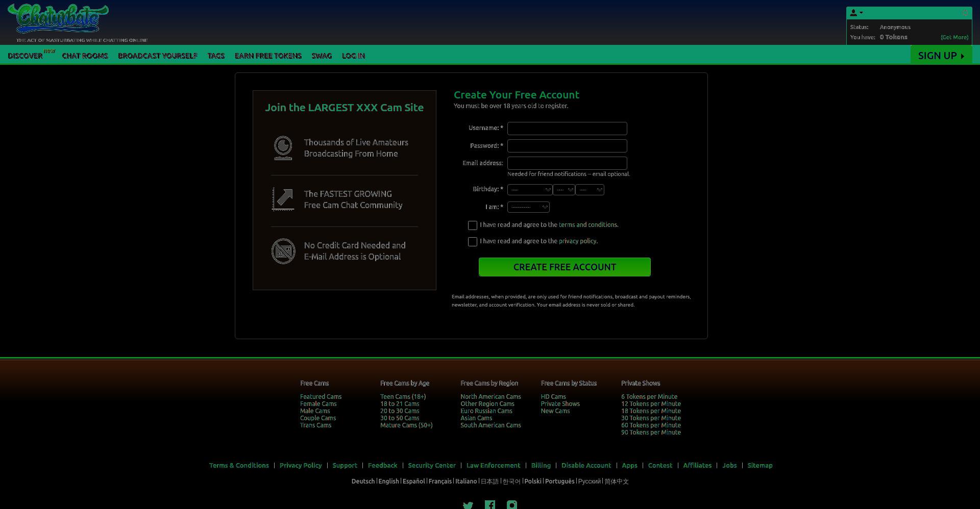Open the birthday year dropdown
This screenshot has height=509, width=980.
tap(590, 190)
